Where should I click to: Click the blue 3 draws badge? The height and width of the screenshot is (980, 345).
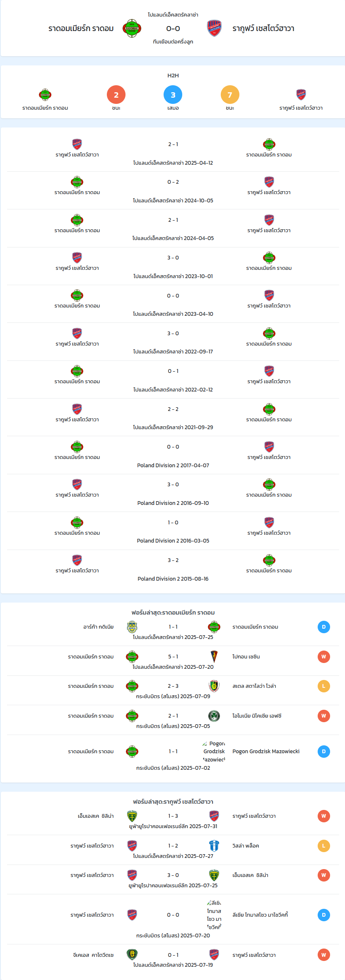pyautogui.click(x=173, y=95)
